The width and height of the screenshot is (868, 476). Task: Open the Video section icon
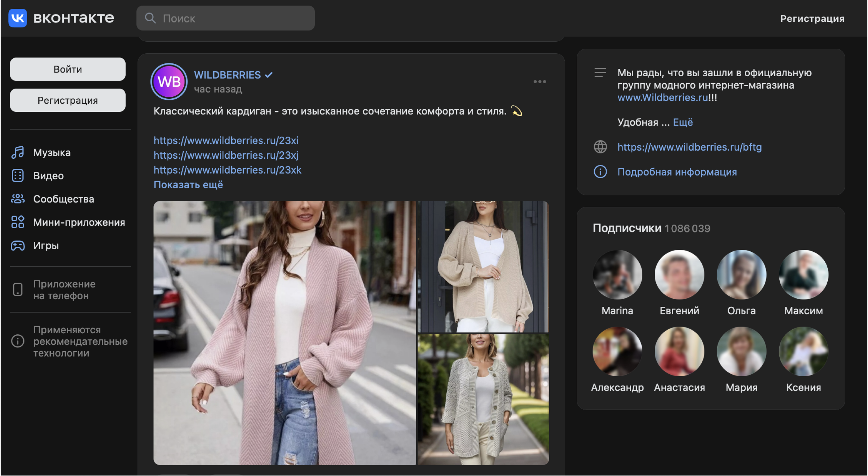click(17, 176)
